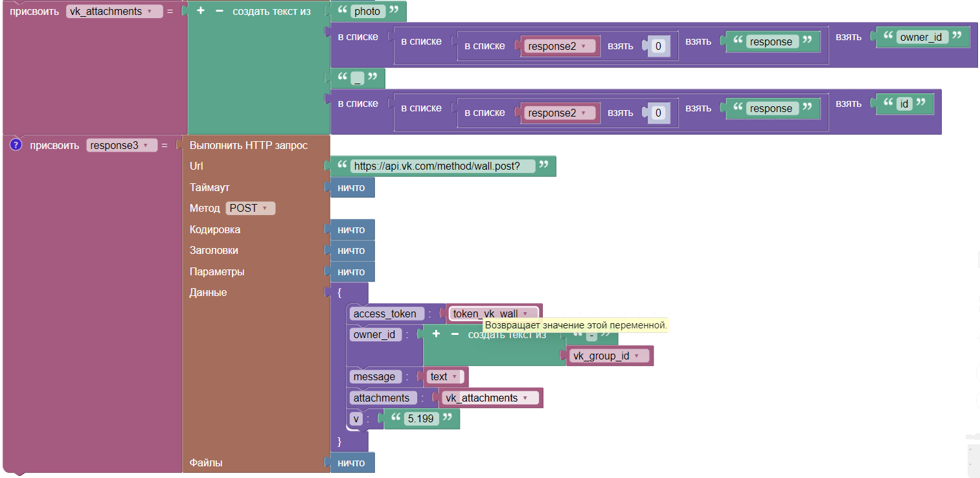
Task: Open response2 dropdown in the id list row
Action: point(561,113)
